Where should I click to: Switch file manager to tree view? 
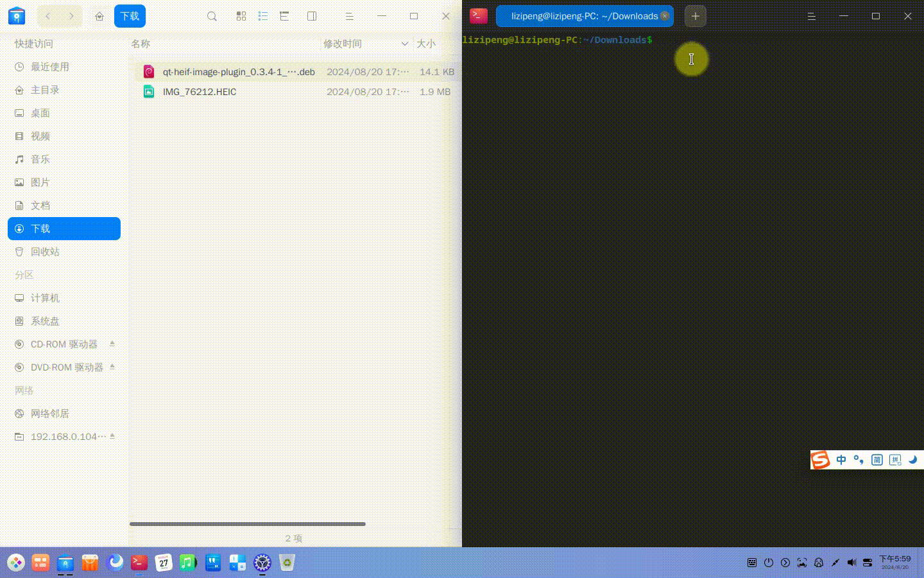pos(284,16)
